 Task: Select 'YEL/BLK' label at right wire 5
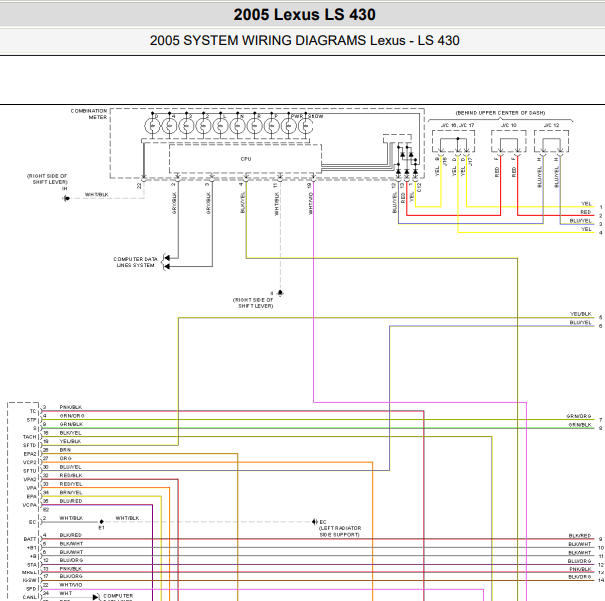[x=581, y=314]
